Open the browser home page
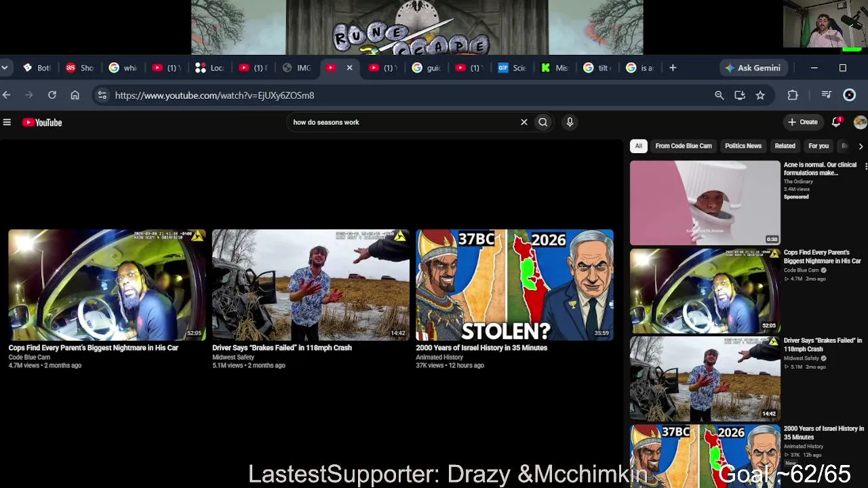The height and width of the screenshot is (488, 868). (75, 96)
